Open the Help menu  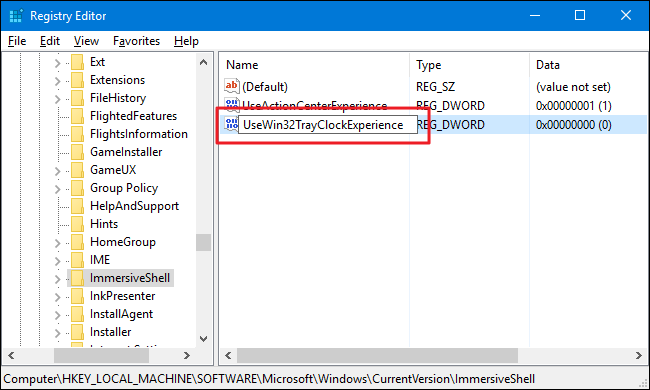tap(186, 41)
